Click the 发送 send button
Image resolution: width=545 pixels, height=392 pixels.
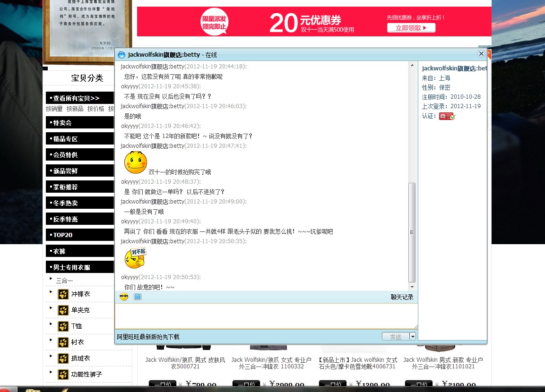point(396,336)
